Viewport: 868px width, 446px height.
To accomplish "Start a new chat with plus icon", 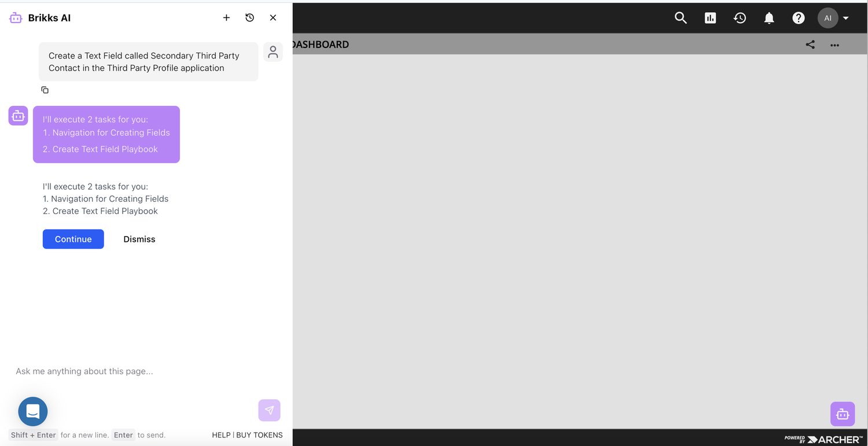I will 226,18.
